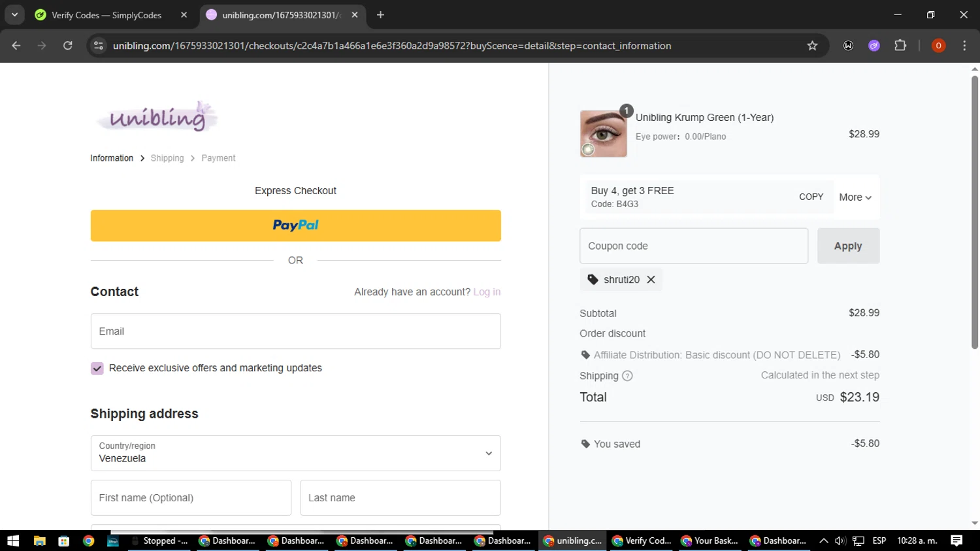Switch to Verify Codes SimplyCodes tab

(x=112, y=15)
